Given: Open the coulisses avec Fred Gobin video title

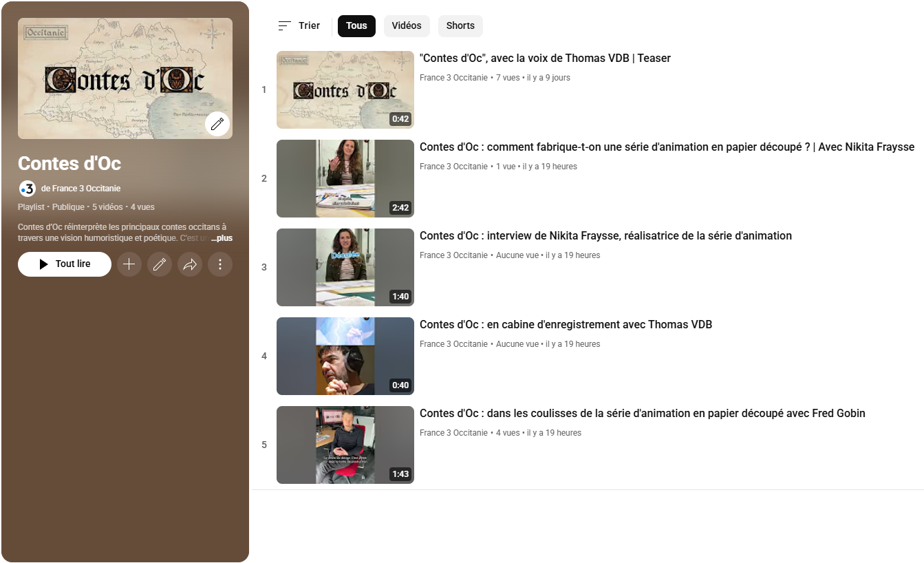Looking at the screenshot, I should 643,414.
